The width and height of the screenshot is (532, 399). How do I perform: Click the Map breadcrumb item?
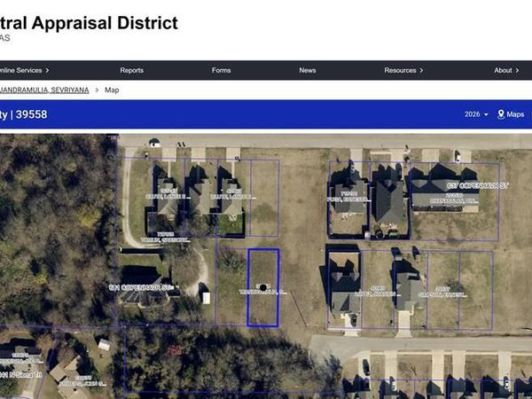coord(112,90)
